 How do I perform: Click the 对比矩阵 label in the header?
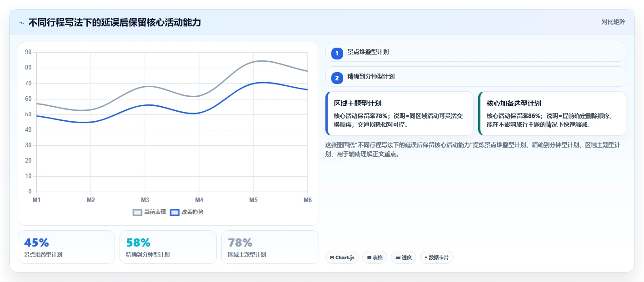613,22
